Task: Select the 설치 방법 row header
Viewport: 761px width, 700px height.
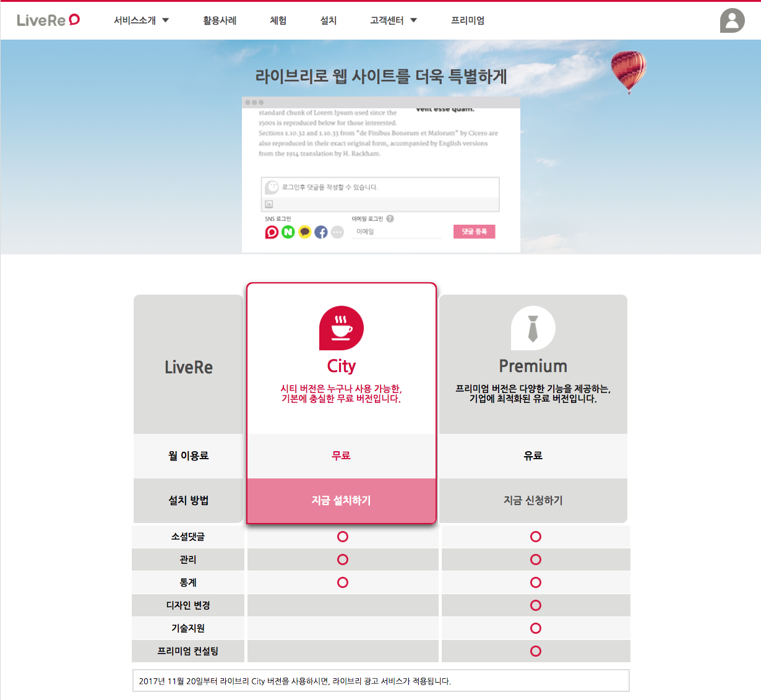Action: click(x=189, y=500)
